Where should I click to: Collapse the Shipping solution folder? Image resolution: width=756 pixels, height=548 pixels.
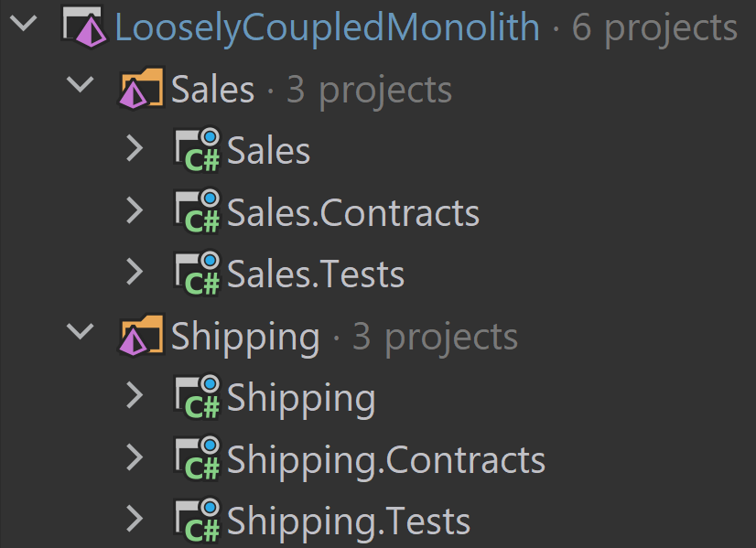coord(80,331)
